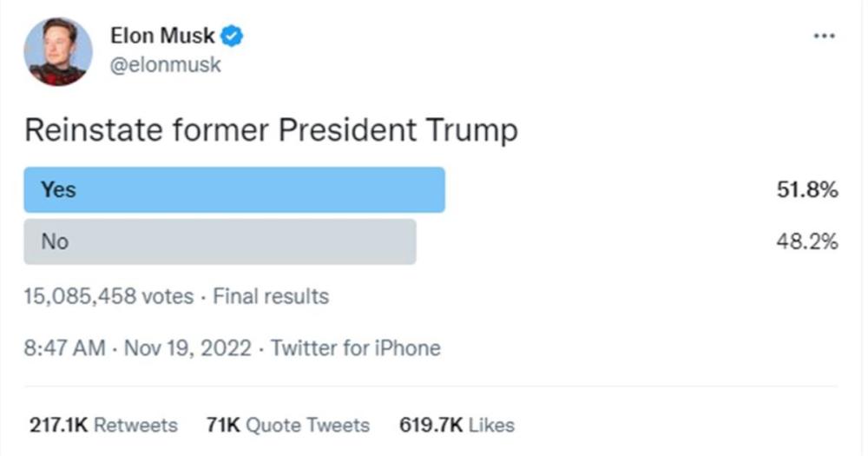View the 217.1K Retweets list
The image size is (868, 456).
pos(102,425)
